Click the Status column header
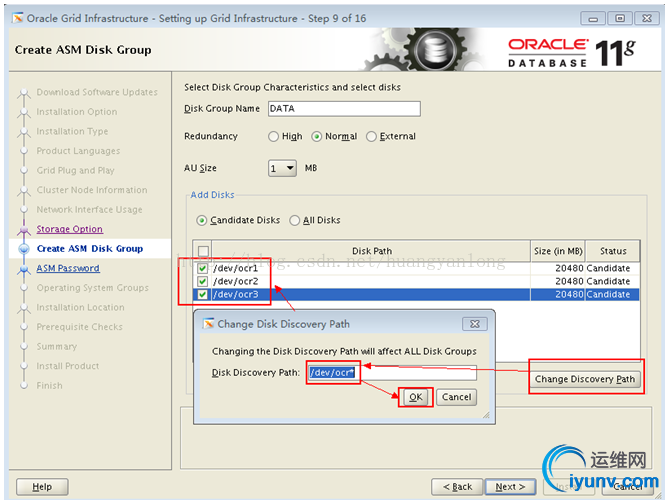Image resolution: width=665 pixels, height=500 pixels. pos(613,251)
